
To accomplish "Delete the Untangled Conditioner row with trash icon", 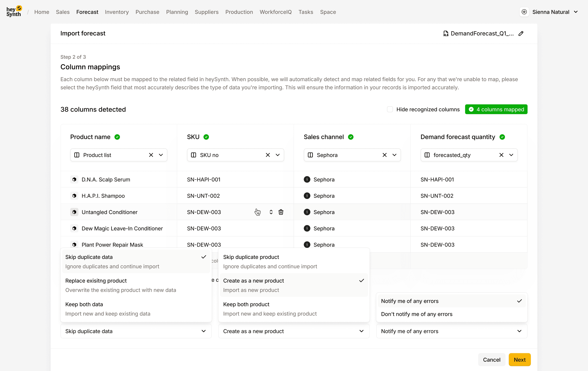I will (281, 212).
